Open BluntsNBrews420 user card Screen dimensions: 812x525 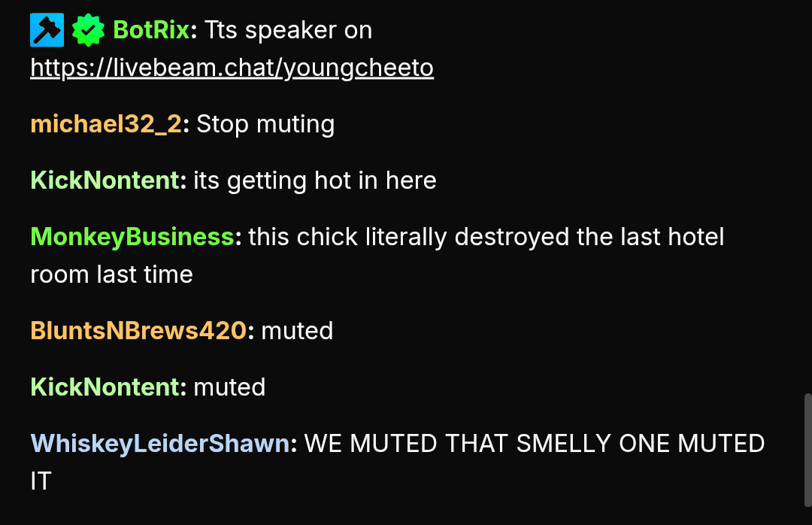[138, 331]
